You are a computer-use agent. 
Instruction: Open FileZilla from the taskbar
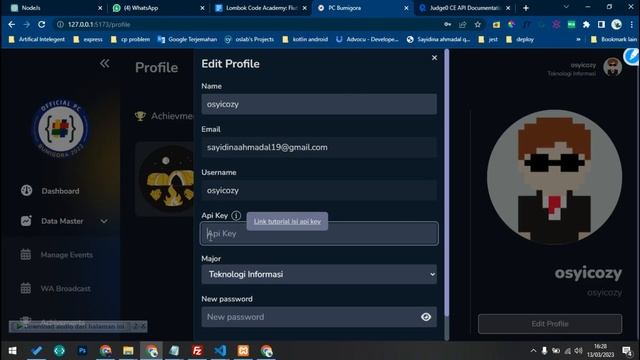tap(197, 351)
